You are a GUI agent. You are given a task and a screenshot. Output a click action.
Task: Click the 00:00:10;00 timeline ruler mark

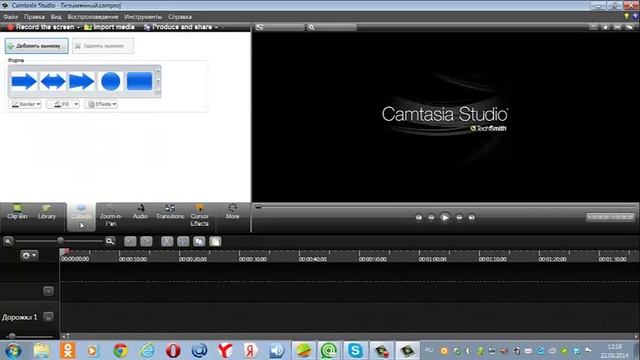click(133, 259)
